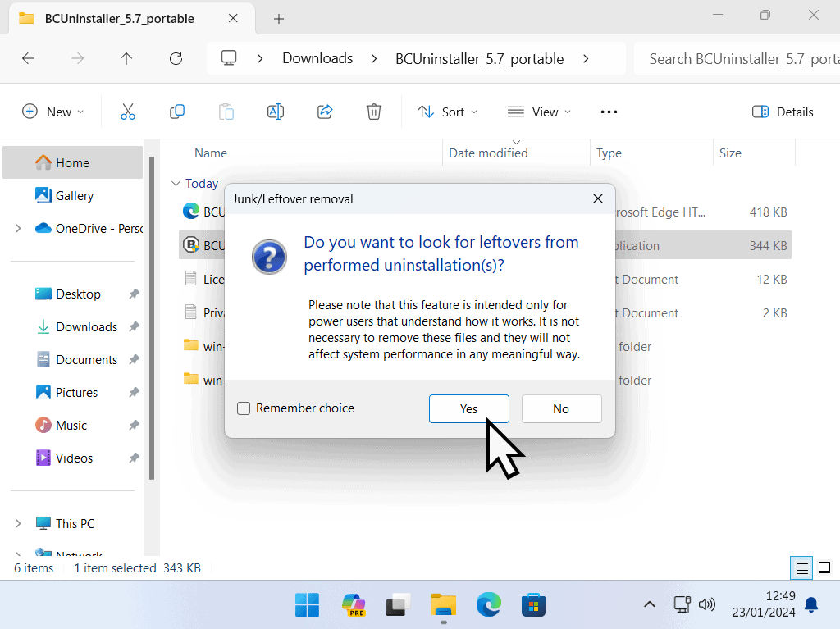Viewport: 840px width, 629px height.
Task: Click the Delete trash icon
Action: [x=374, y=112]
